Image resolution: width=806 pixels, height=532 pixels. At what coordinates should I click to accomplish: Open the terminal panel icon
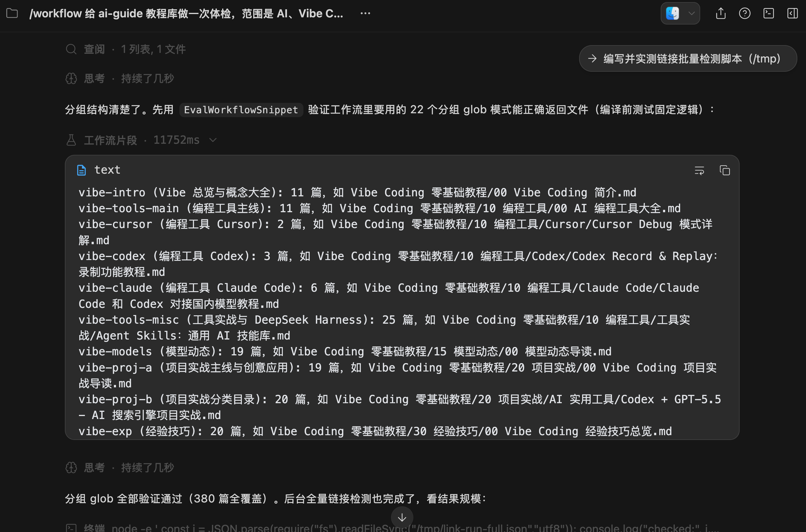pos(769,13)
